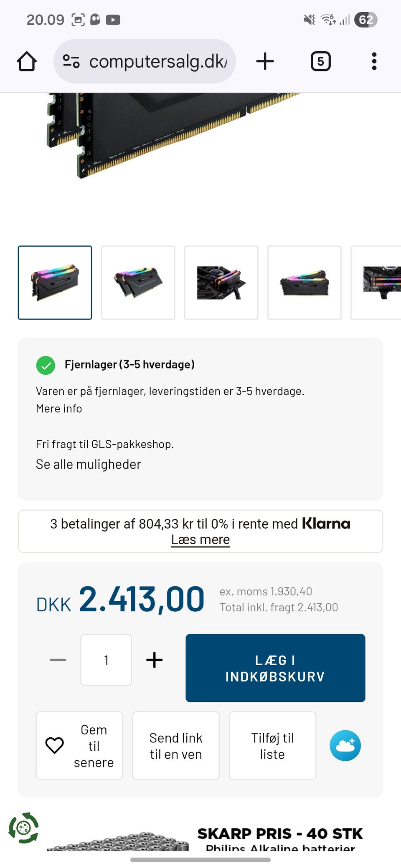Tap the computersalg.dk address bar
The image size is (401, 868).
(145, 61)
